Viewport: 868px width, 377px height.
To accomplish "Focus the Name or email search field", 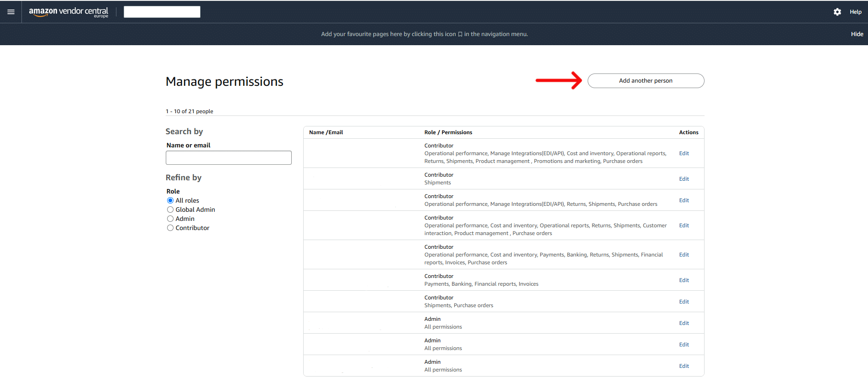I will pos(228,158).
